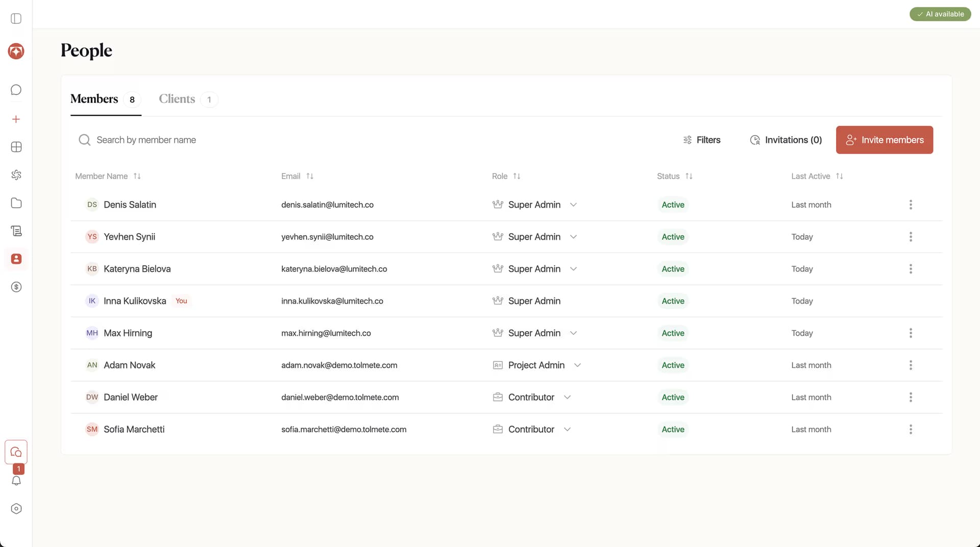980x547 pixels.
Task: Open the dollar billing icon
Action: click(16, 287)
